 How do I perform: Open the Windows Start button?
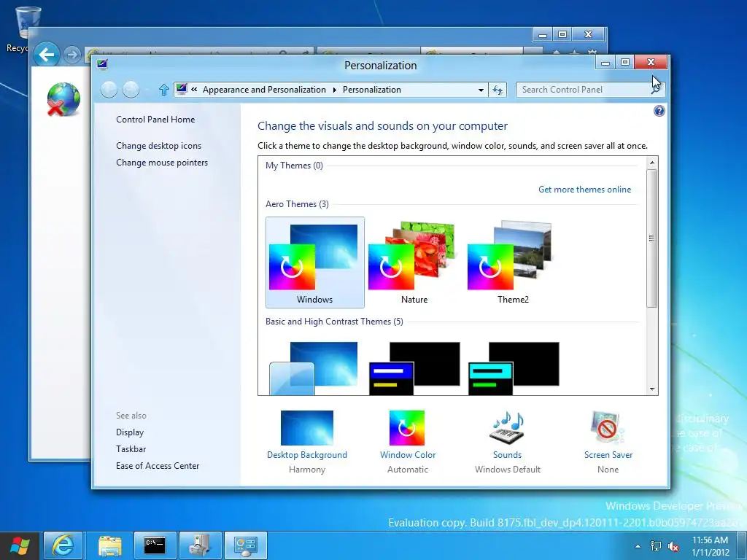[20, 545]
